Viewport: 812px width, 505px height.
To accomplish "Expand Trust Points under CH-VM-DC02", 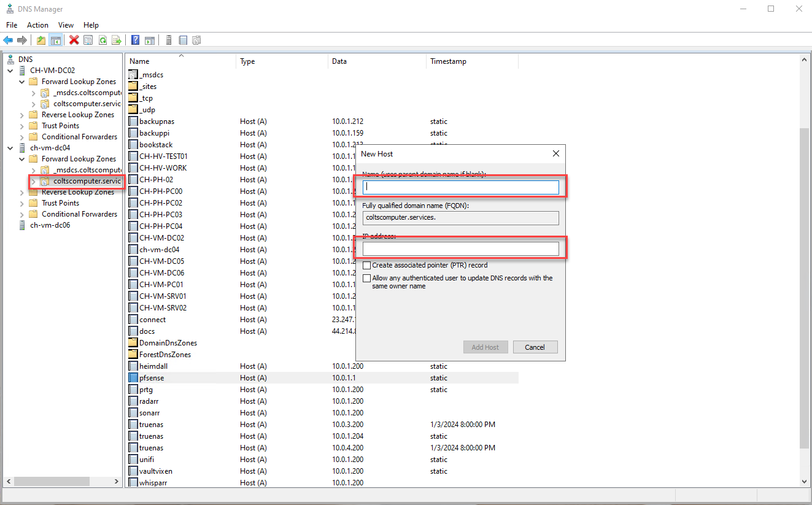I will pos(22,126).
